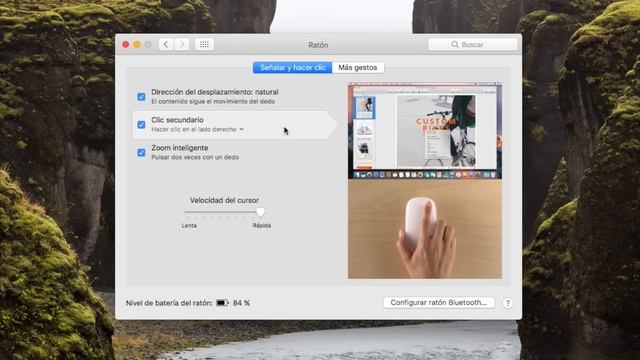The width and height of the screenshot is (640, 360).
Task: Click the Zoom inteligente label
Action: click(180, 148)
